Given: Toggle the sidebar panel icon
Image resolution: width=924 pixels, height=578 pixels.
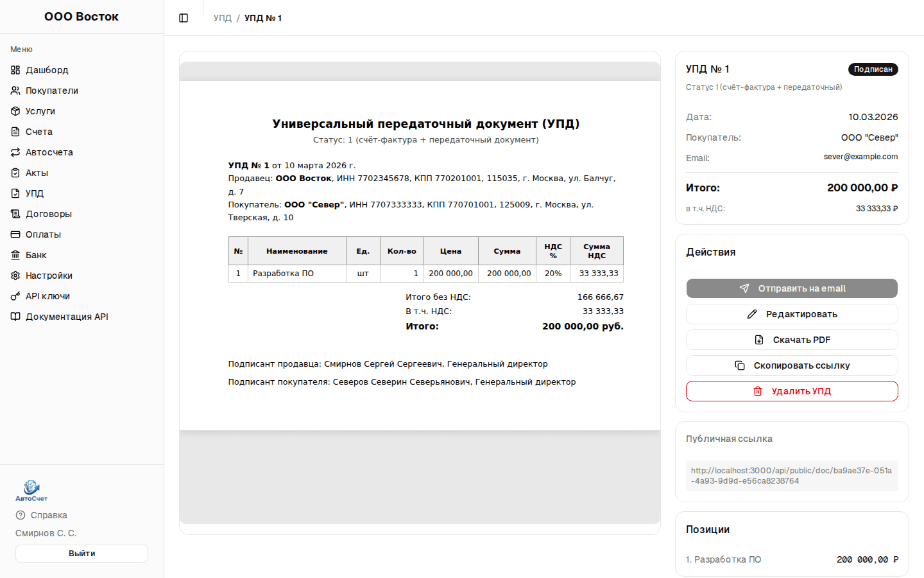Looking at the screenshot, I should click(184, 18).
